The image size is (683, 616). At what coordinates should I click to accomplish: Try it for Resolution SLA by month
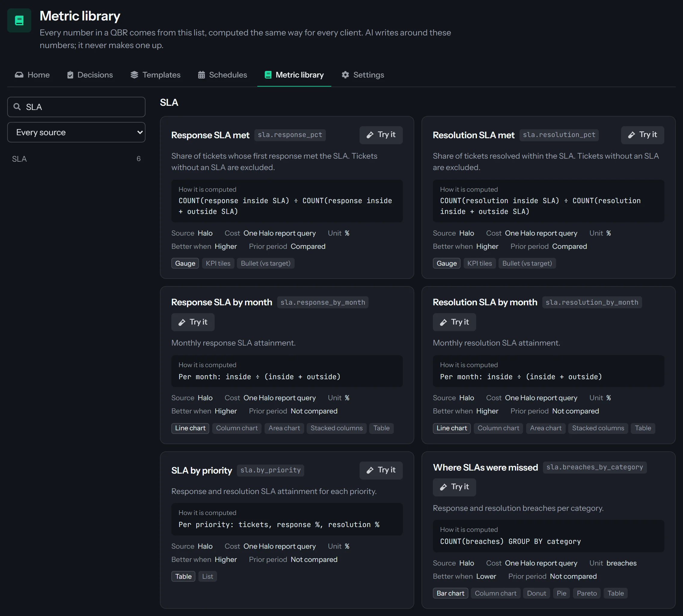(454, 322)
